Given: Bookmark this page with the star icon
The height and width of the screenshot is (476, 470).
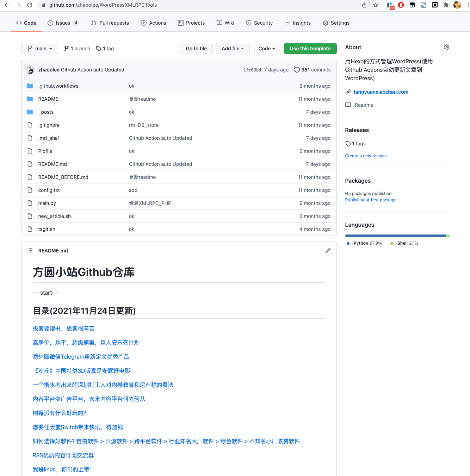Looking at the screenshot, I should (376, 5).
